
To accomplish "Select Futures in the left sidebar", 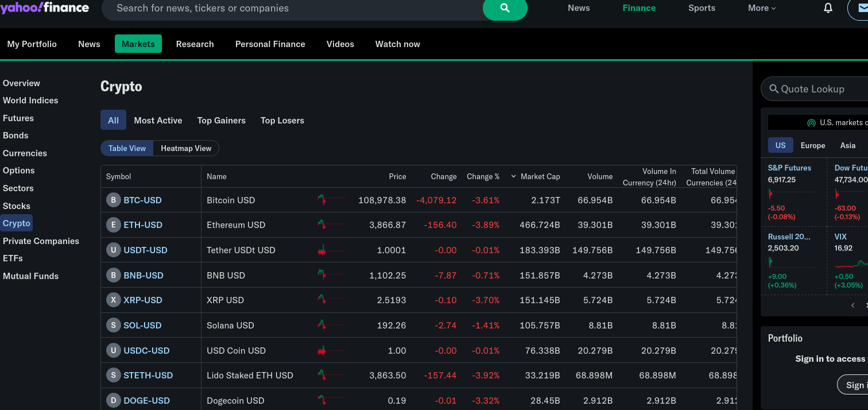I will click(x=18, y=118).
